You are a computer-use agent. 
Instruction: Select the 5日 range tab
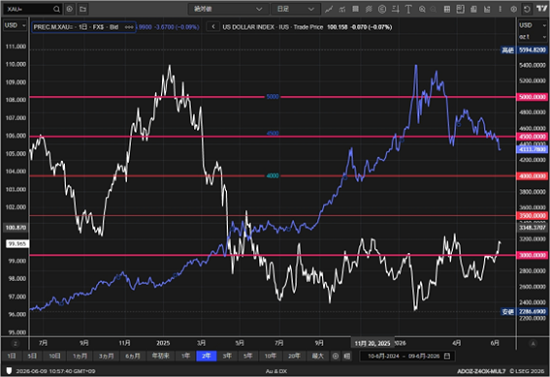[32, 356]
